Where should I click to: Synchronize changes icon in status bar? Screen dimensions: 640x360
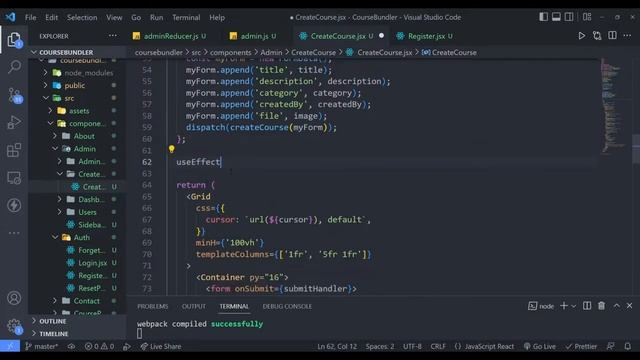(71, 346)
